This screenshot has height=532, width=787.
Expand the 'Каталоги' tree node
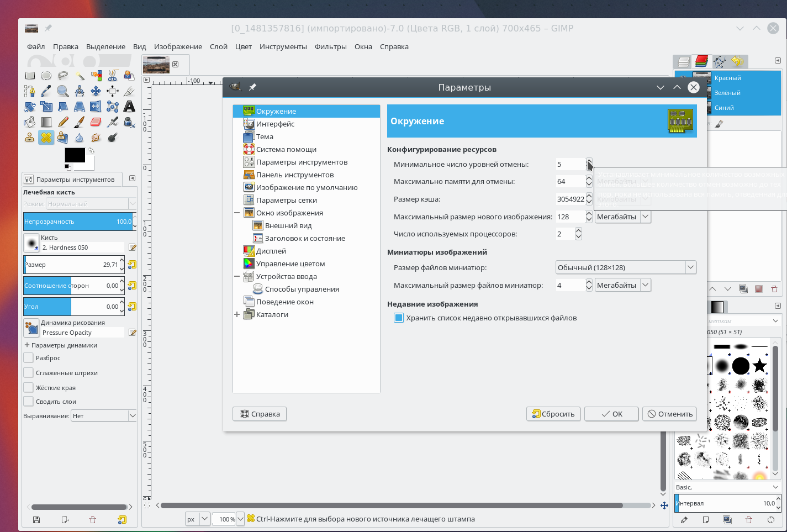click(x=237, y=315)
